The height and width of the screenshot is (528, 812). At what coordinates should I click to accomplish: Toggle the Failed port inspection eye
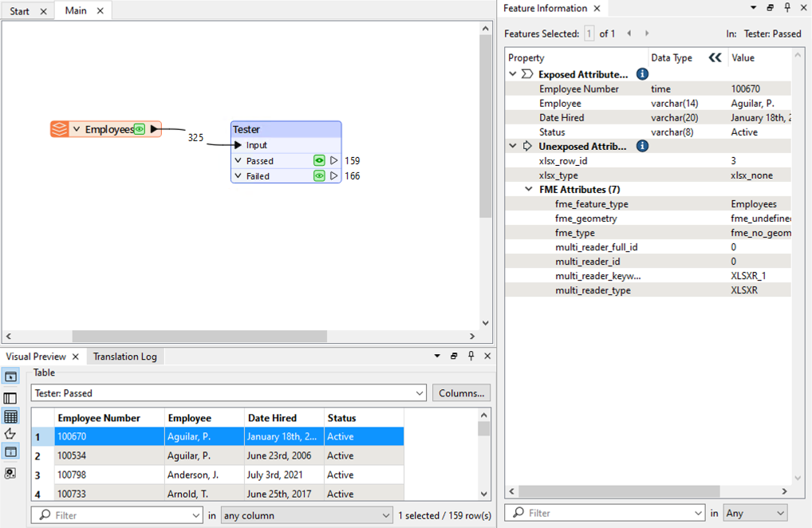tap(319, 175)
